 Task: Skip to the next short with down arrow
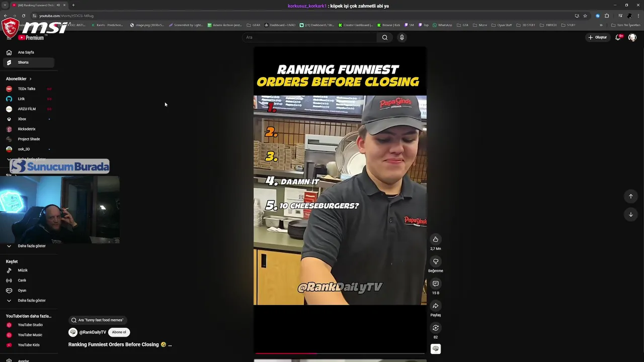coord(630,214)
